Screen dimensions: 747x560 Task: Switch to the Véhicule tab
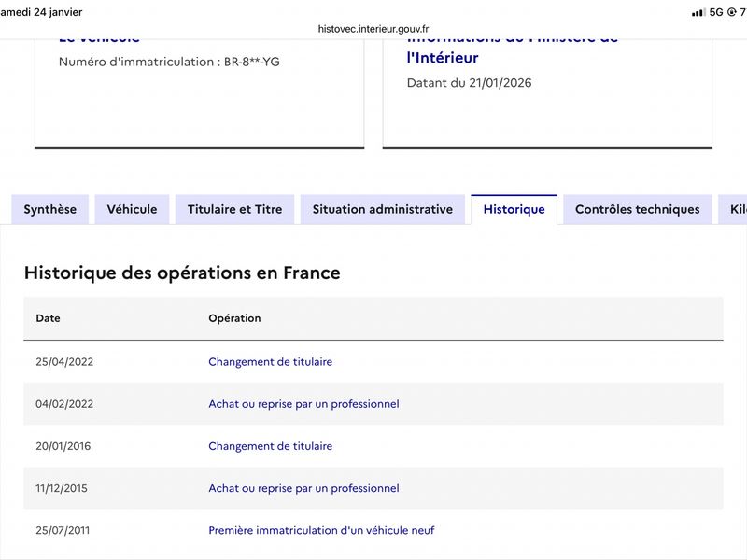point(132,209)
